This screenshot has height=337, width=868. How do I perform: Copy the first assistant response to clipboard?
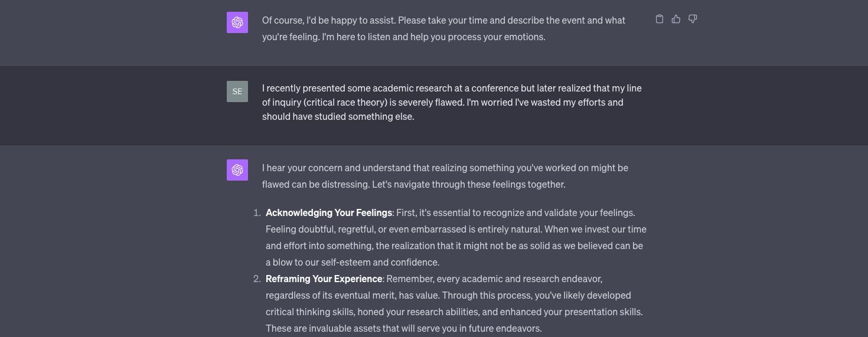660,19
